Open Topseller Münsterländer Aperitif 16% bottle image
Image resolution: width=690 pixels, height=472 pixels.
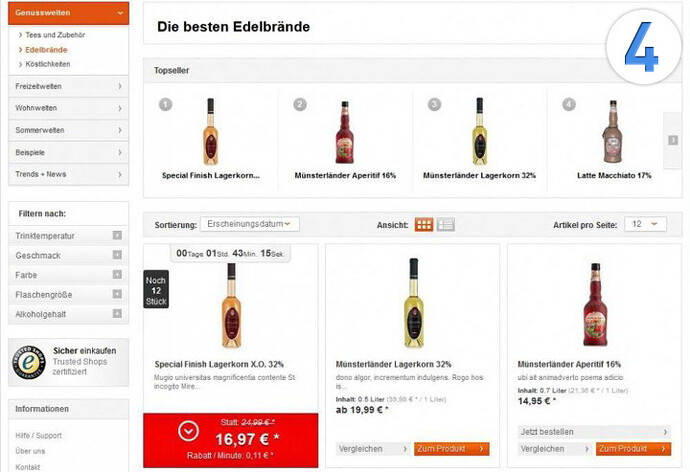345,132
